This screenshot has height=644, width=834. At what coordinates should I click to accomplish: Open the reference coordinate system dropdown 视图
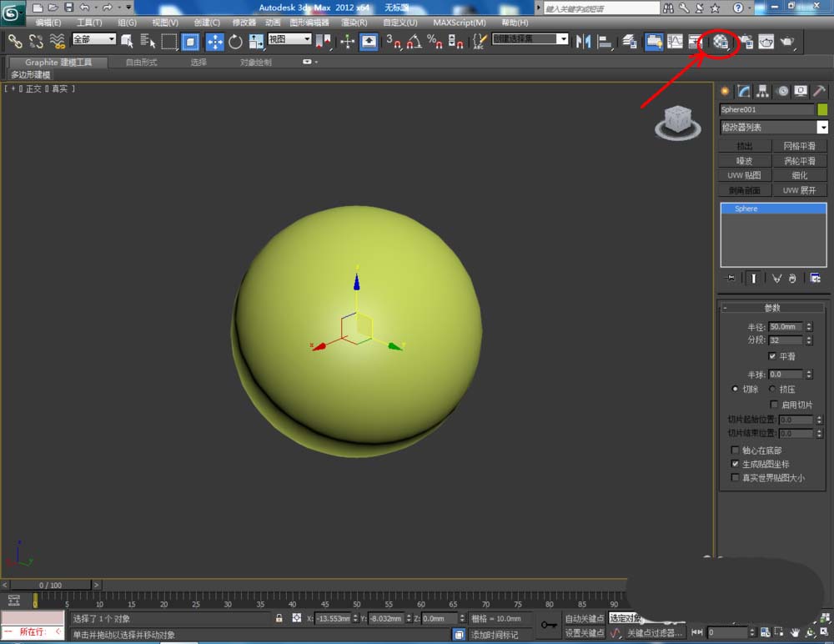pyautogui.click(x=289, y=39)
